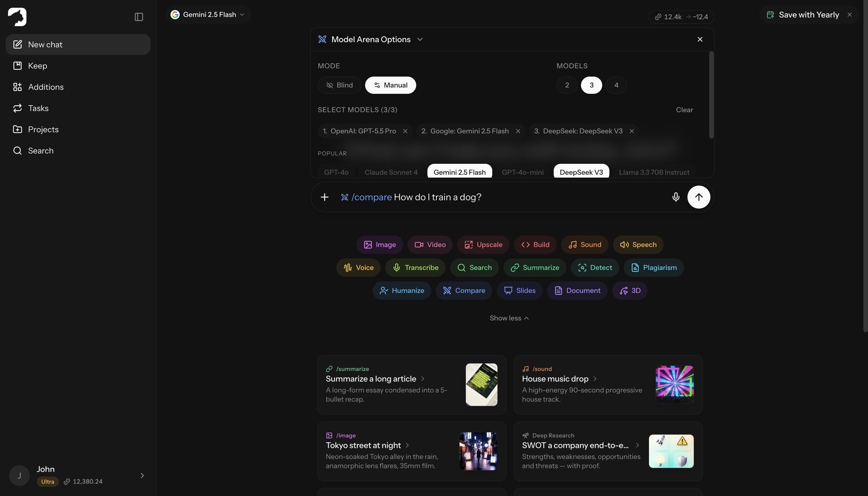Open the Keep section
This screenshot has width=868, height=496.
pos(78,65)
